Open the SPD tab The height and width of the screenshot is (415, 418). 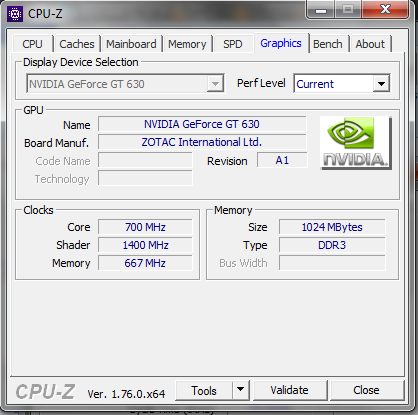[232, 44]
